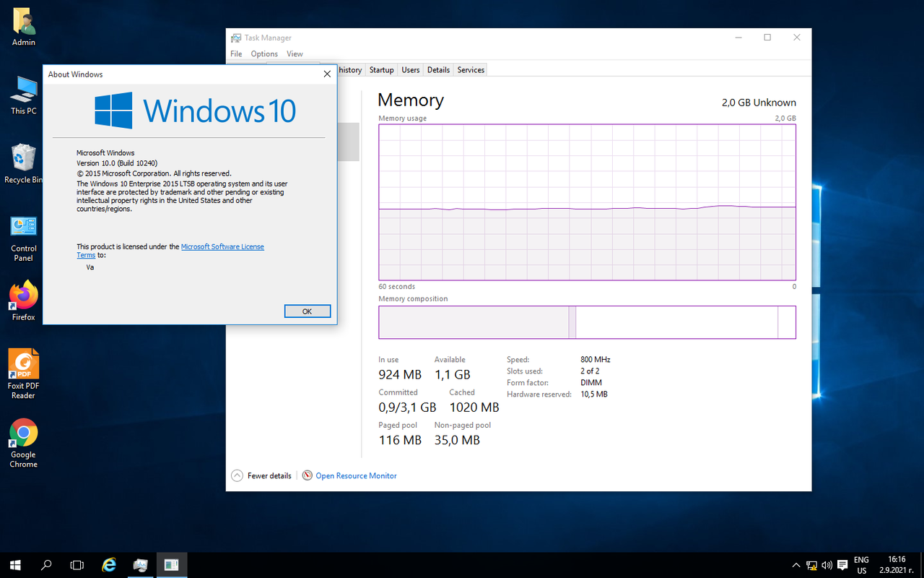Click the Speed value '800 MHz'

[596, 360]
